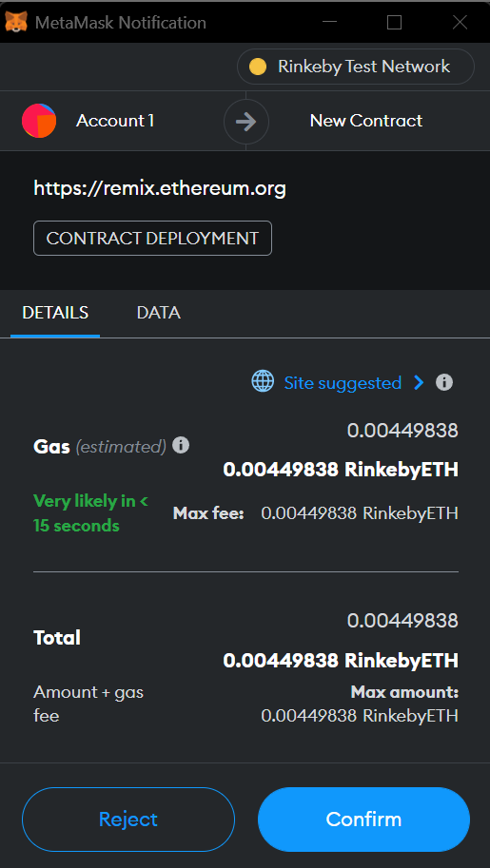Image resolution: width=490 pixels, height=868 pixels.
Task: Minimize the MetaMask Notification window
Action: point(330,22)
